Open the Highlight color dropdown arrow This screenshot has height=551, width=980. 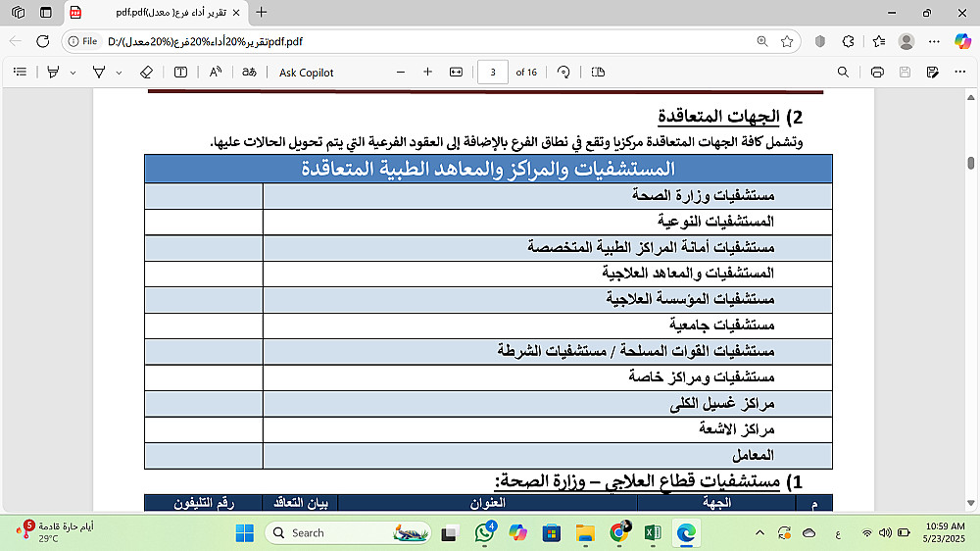pos(73,73)
